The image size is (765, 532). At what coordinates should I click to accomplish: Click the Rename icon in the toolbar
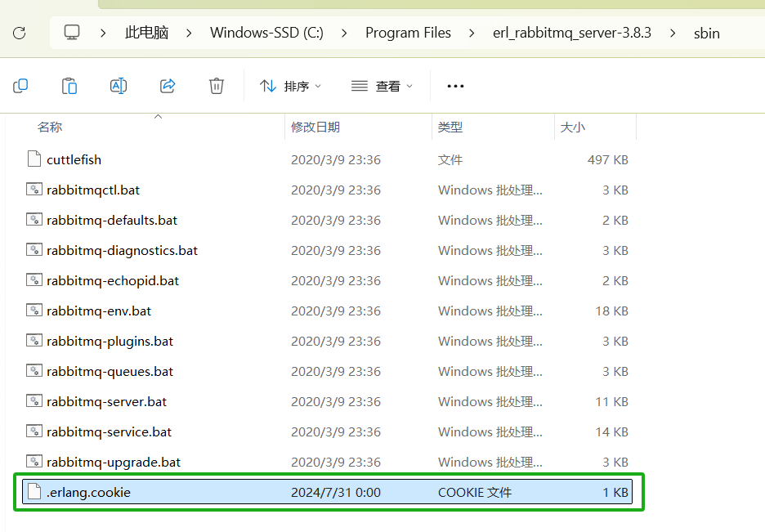tap(119, 87)
